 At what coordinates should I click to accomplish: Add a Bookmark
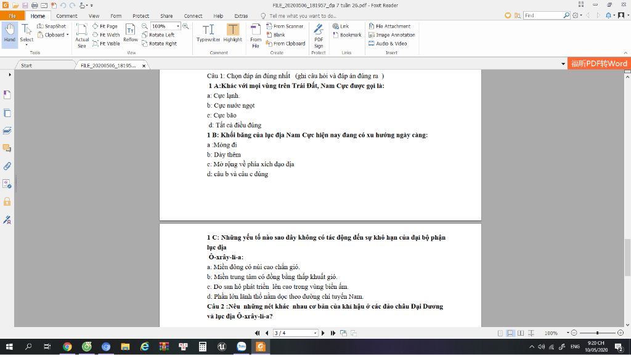(347, 35)
